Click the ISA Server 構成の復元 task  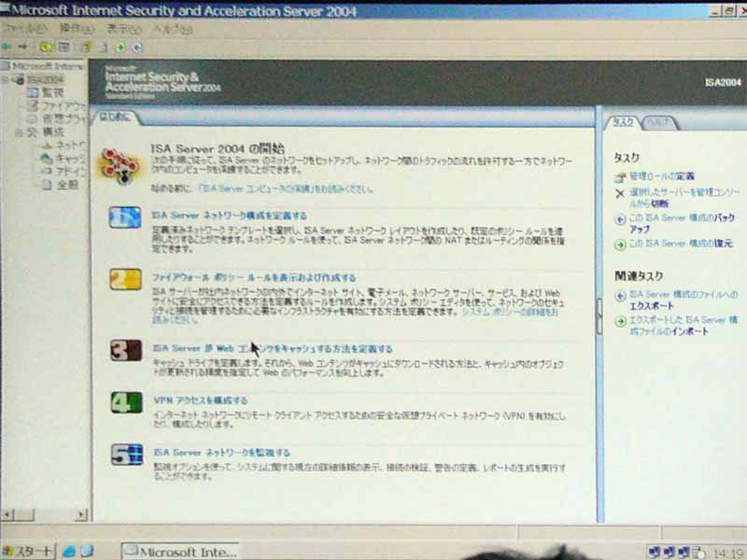click(x=681, y=244)
